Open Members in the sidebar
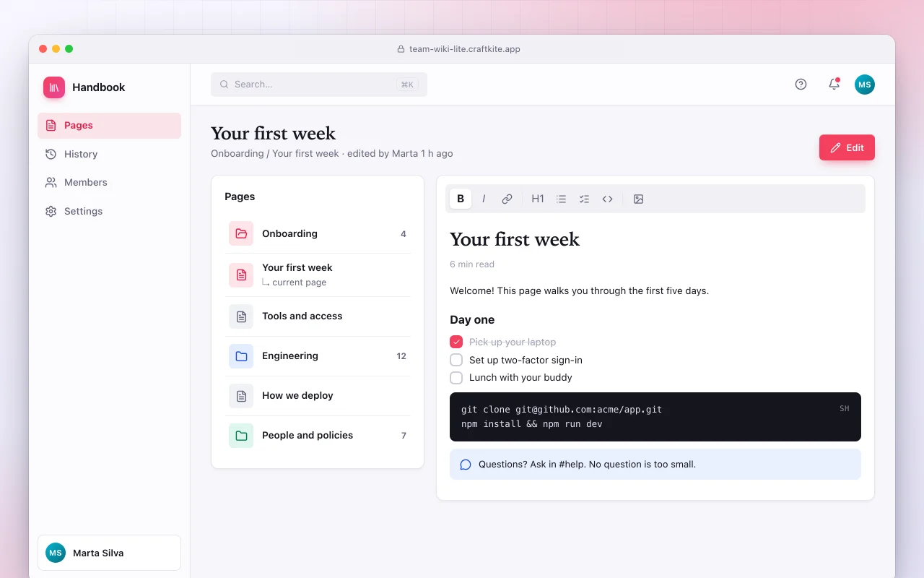Screen dimensions: 924x578 click(109, 183)
